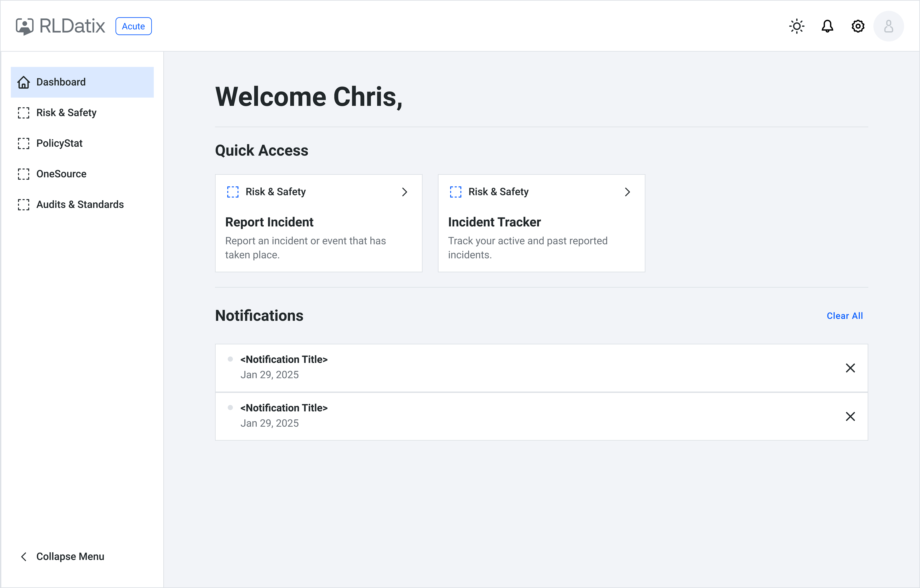Click the second notification's unread dot
This screenshot has width=920, height=588.
tap(230, 408)
